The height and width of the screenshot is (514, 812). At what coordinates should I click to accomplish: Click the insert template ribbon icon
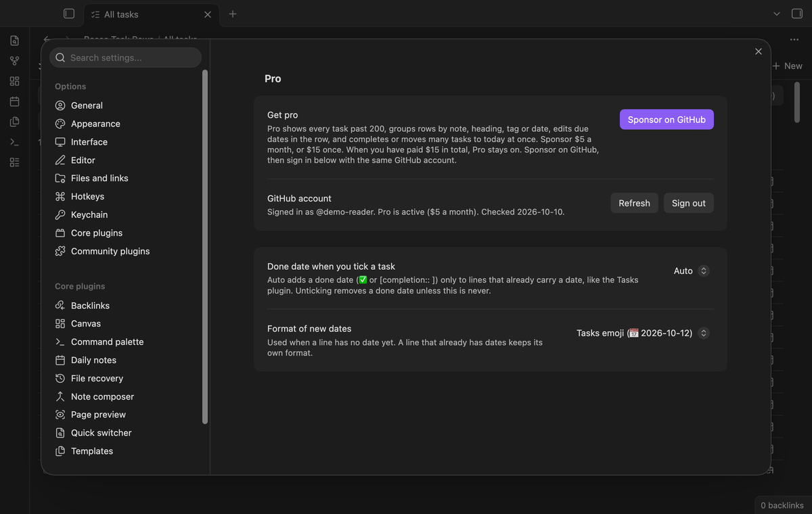[14, 122]
